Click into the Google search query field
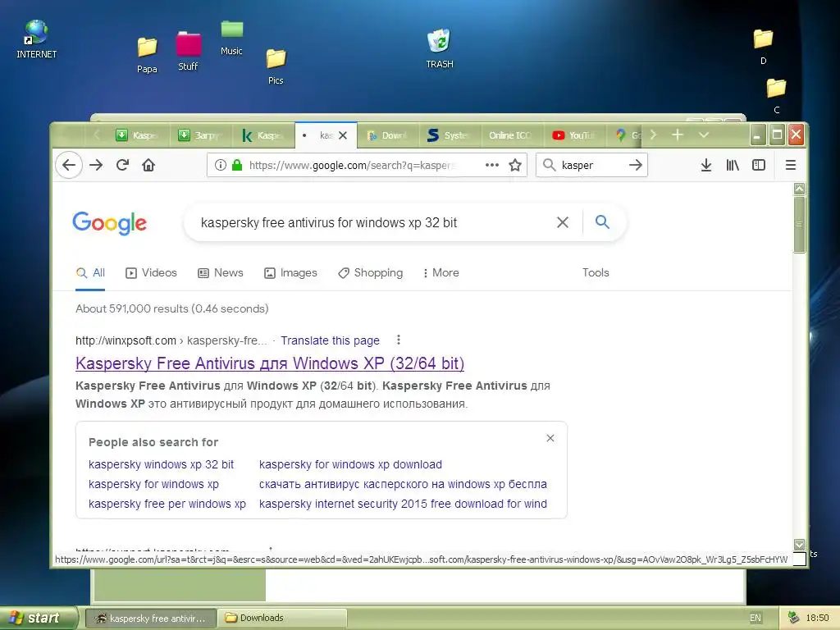 click(375, 222)
